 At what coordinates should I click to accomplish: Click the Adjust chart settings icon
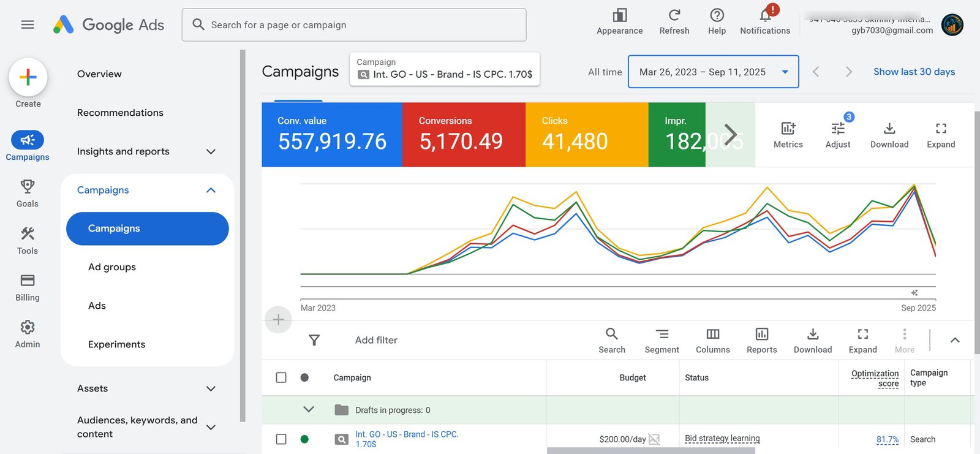pos(838,128)
